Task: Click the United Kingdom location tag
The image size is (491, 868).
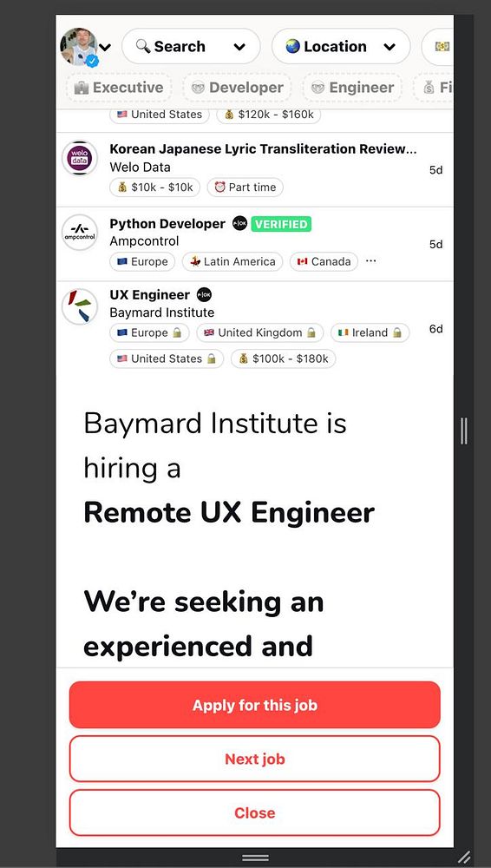Action: 260,332
